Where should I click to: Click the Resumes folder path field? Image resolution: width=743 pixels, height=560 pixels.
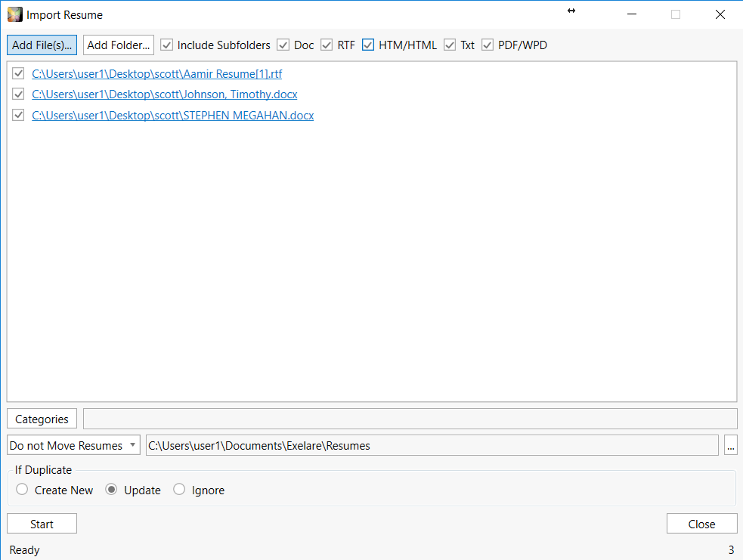pos(432,445)
